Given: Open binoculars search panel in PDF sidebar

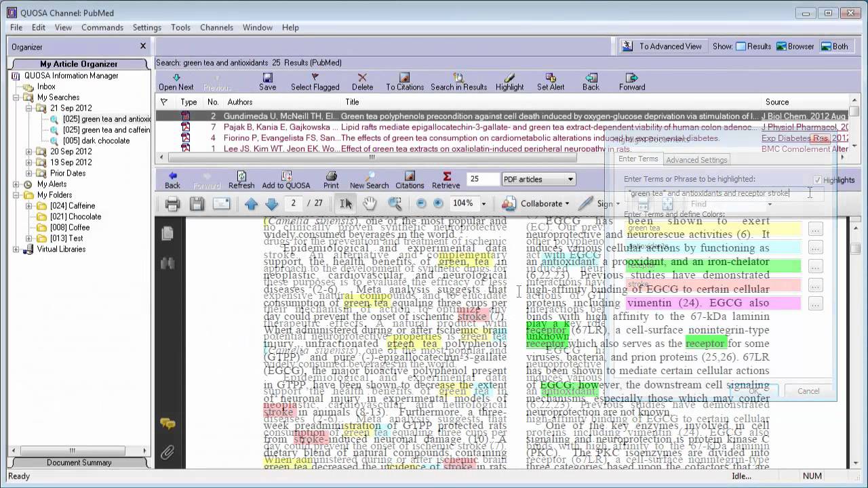Looking at the screenshot, I should [x=167, y=264].
